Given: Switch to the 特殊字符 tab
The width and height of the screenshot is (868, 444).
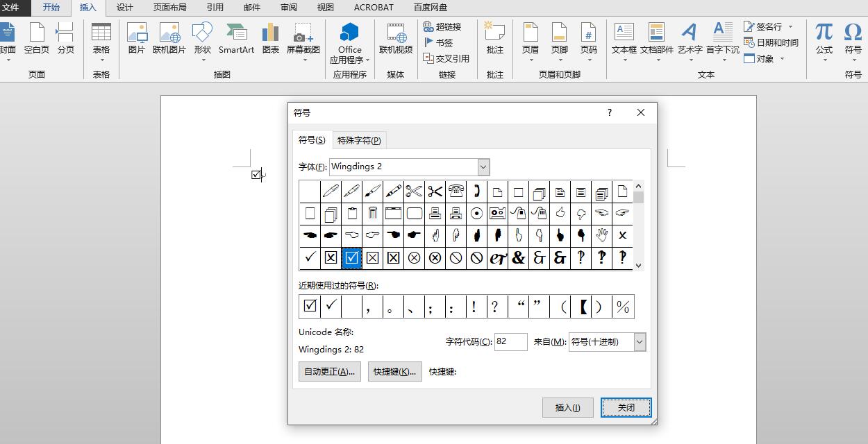Looking at the screenshot, I should (x=359, y=140).
